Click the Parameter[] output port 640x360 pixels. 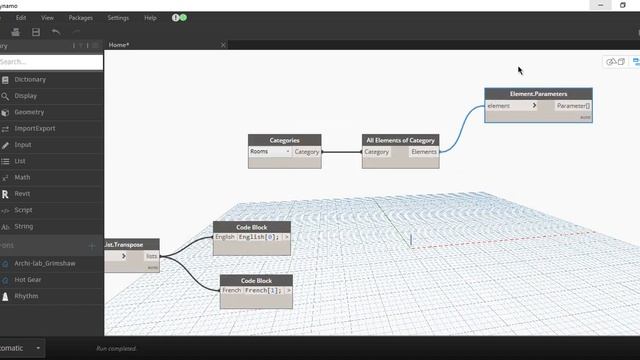tap(573, 106)
